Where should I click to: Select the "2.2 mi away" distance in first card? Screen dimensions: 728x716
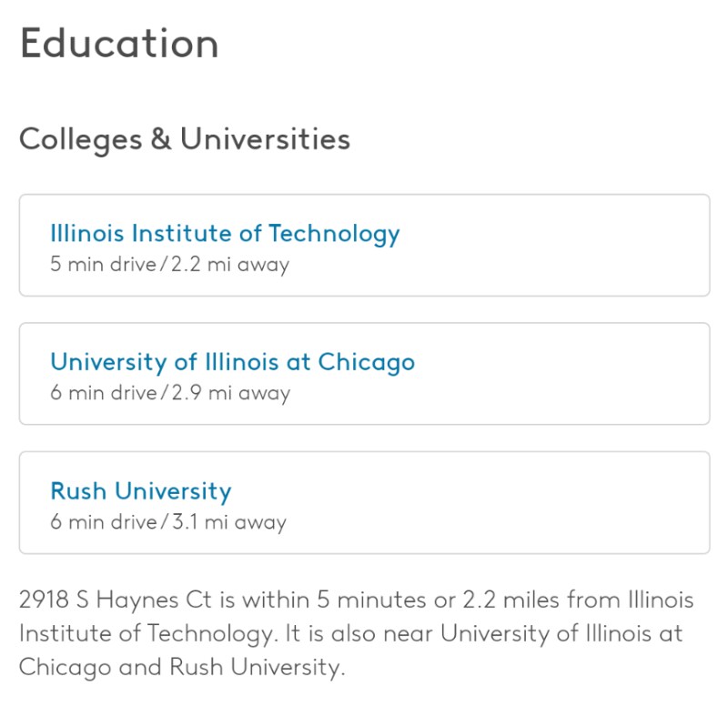click(x=230, y=265)
